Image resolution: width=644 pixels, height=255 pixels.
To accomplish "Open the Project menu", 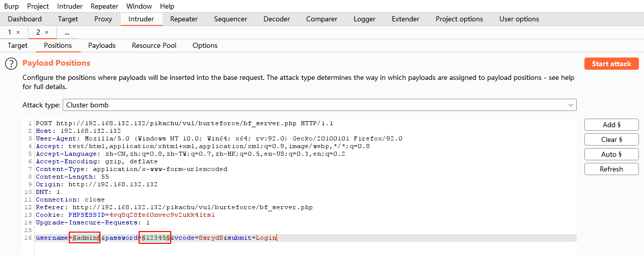I will [x=38, y=6].
